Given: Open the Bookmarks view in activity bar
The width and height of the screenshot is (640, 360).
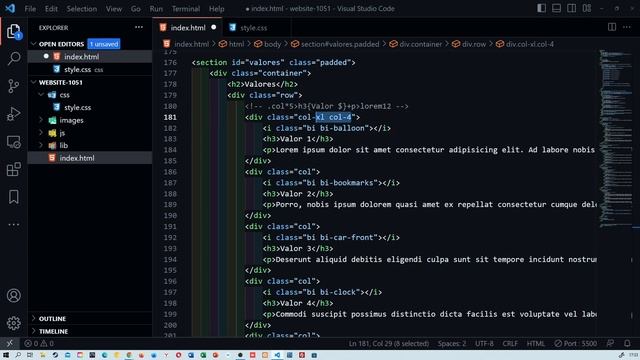Looking at the screenshot, I should [x=13, y=197].
